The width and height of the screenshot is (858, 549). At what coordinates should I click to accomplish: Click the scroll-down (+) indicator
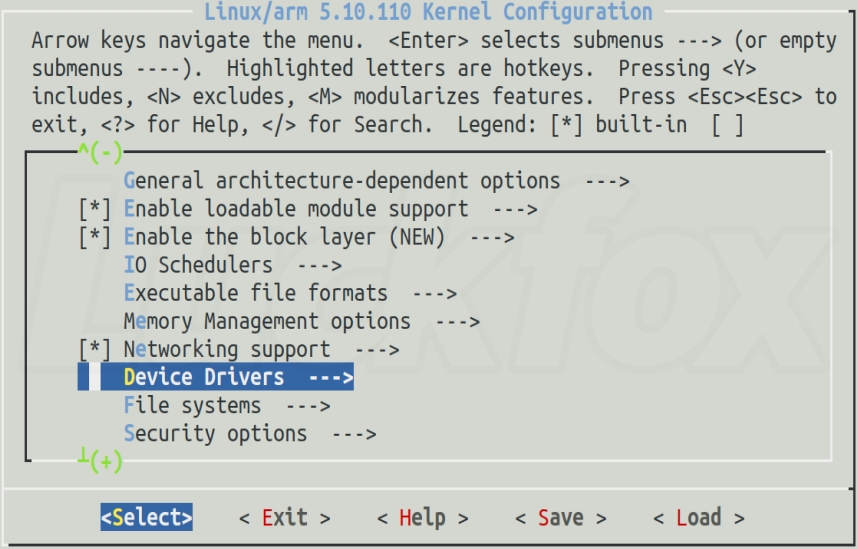coord(101,460)
